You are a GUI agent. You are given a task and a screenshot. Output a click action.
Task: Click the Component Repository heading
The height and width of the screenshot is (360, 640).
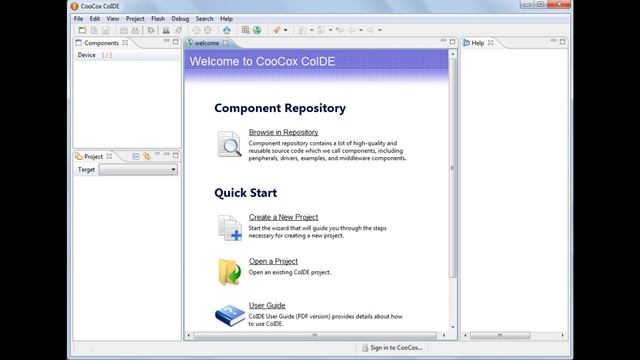point(280,108)
